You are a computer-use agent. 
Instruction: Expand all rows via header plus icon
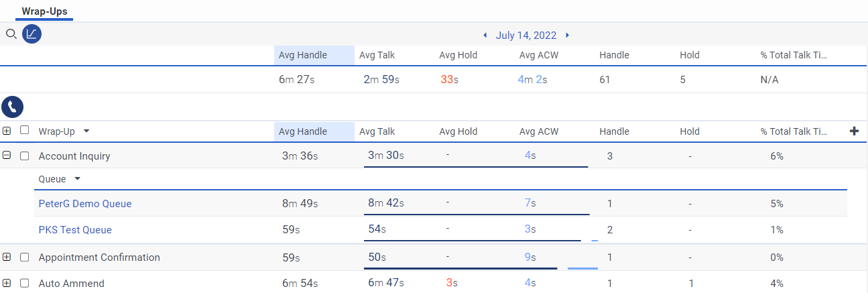(7, 131)
